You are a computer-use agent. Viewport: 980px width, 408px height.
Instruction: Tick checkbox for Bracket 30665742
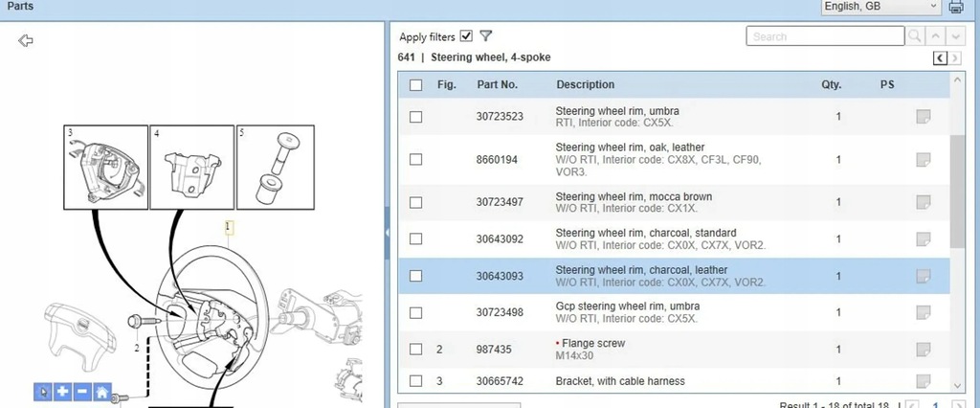coord(415,380)
